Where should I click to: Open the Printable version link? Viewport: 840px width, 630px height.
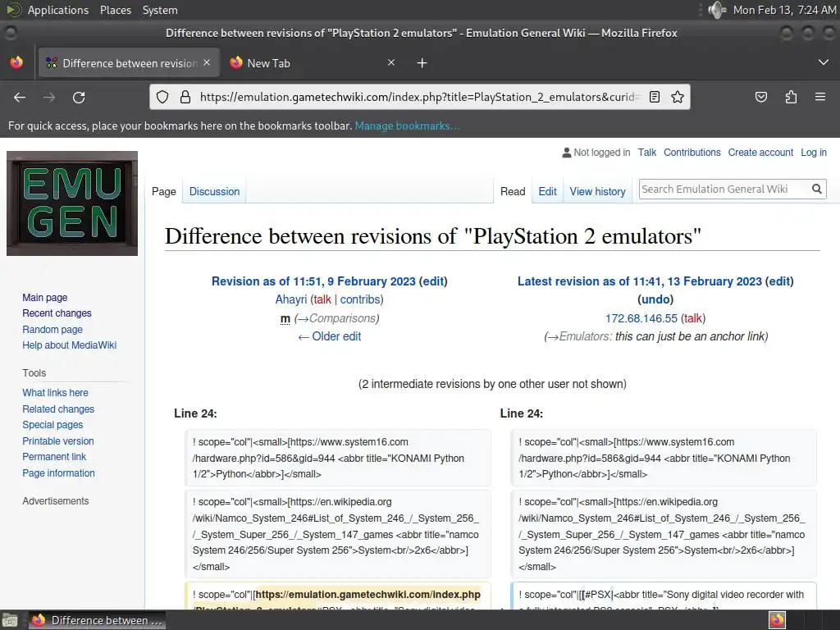click(58, 441)
